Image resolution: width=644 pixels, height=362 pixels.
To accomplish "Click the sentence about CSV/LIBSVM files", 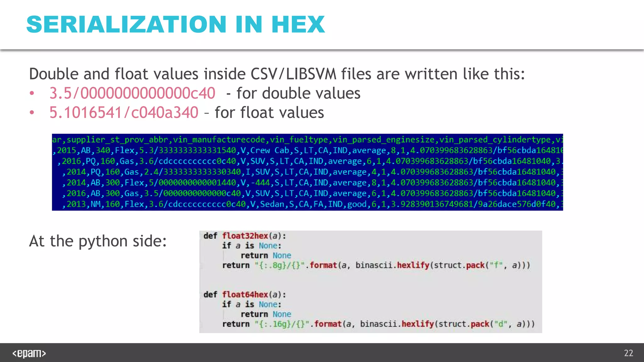I will [x=277, y=74].
